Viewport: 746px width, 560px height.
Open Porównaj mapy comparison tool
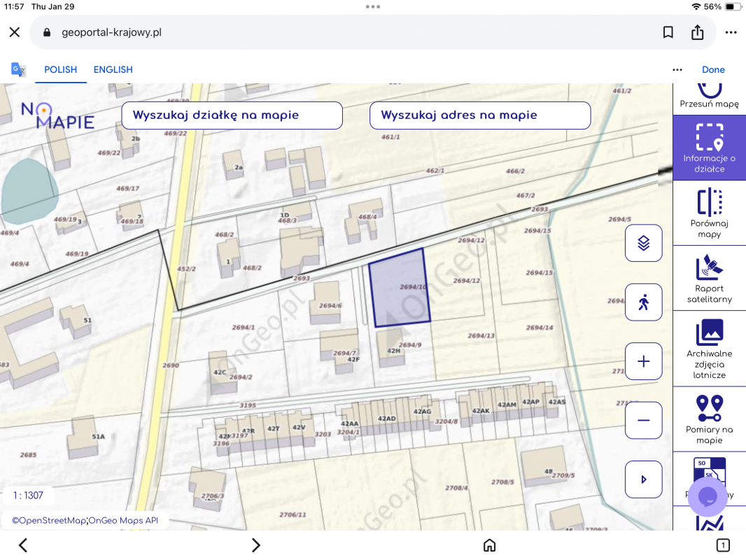tap(709, 212)
